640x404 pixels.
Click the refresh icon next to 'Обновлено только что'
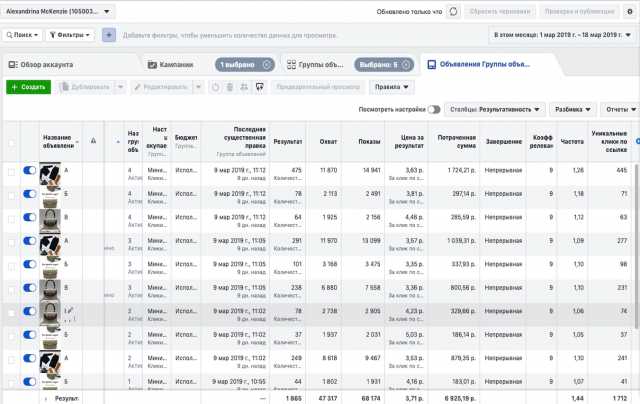(x=454, y=11)
